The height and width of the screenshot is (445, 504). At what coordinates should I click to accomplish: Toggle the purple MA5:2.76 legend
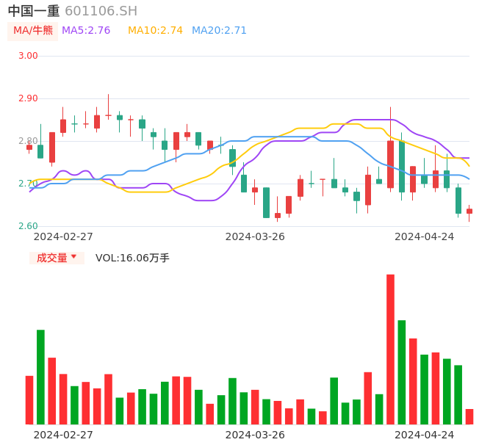pos(86,31)
